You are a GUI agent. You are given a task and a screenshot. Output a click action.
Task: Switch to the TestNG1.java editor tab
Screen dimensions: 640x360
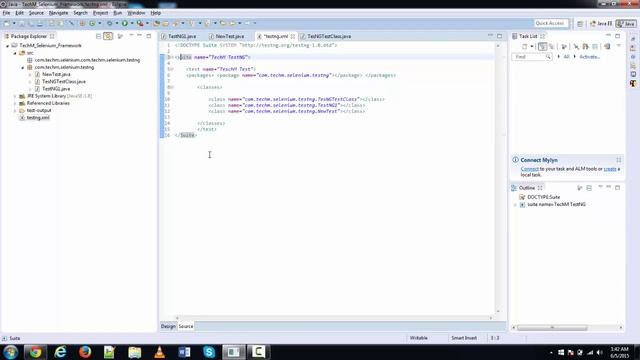[x=178, y=36]
